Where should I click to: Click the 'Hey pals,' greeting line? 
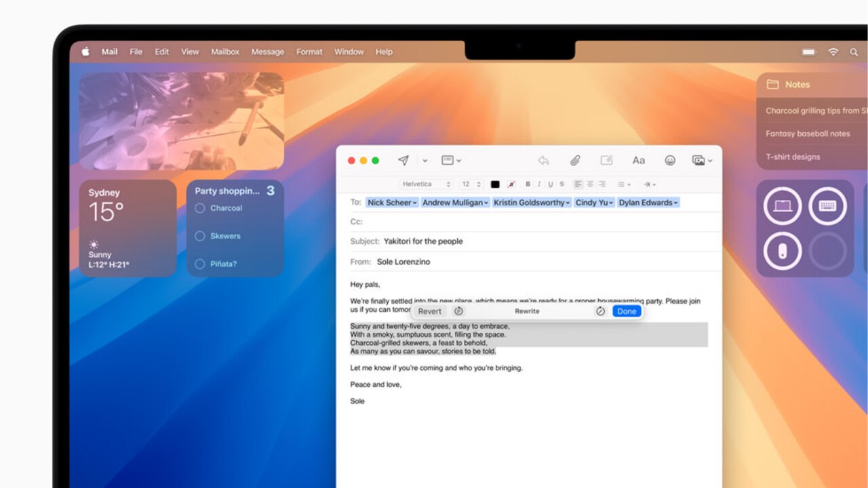[365, 285]
